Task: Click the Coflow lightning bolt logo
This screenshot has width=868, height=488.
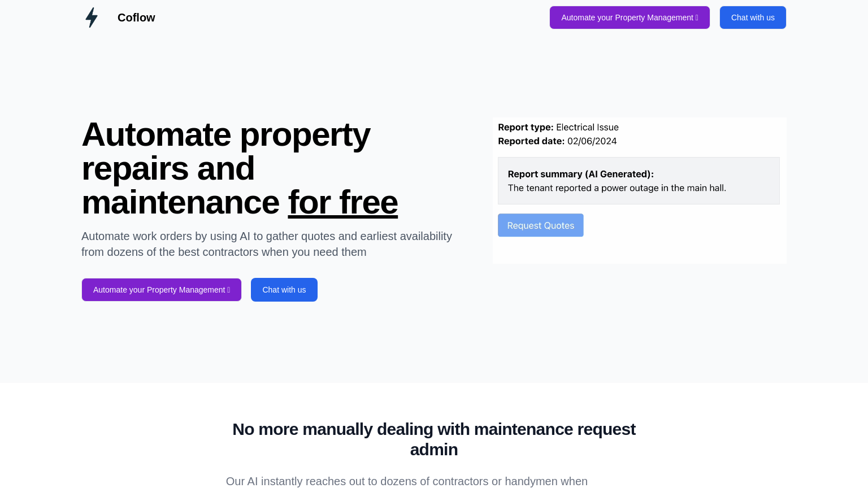Action: [92, 18]
